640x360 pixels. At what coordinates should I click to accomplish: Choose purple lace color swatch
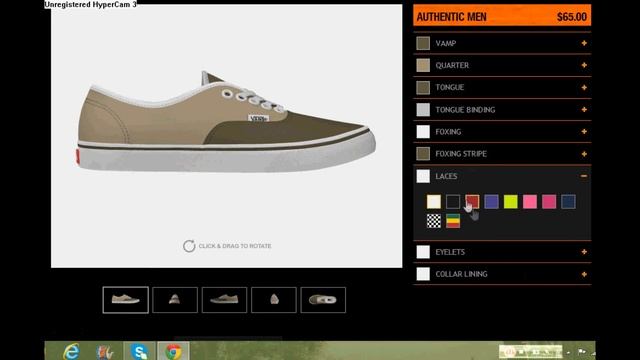491,202
